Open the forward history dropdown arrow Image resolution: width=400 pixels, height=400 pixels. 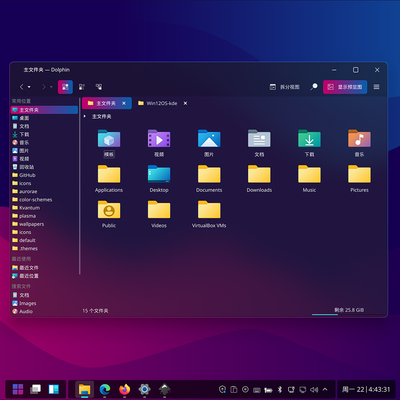coord(51,87)
